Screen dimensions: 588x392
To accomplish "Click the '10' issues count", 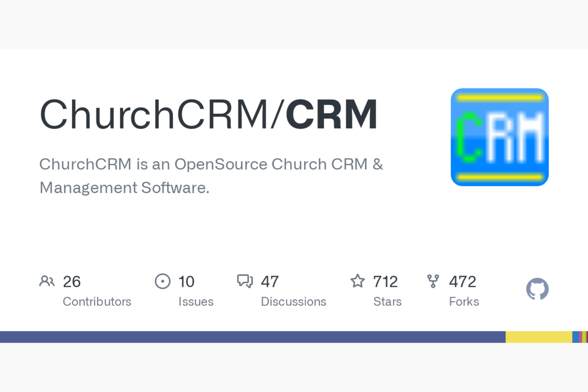I will [186, 282].
